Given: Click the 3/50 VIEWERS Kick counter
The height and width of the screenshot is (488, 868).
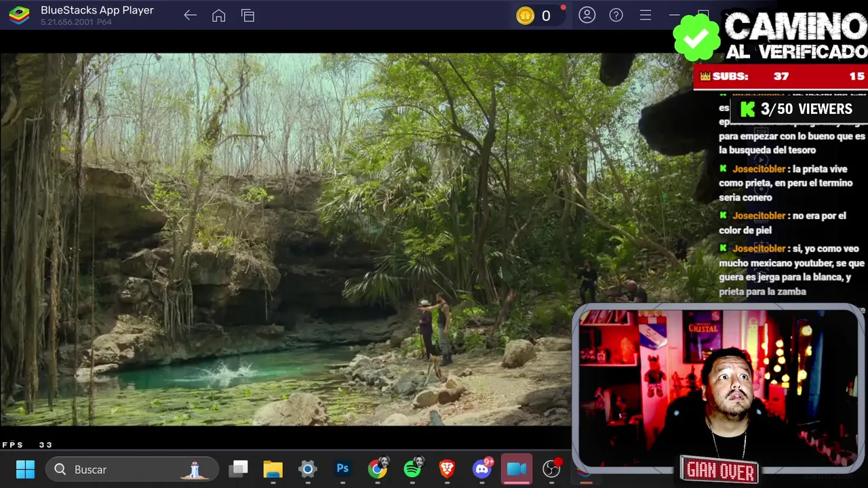Looking at the screenshot, I should [x=797, y=109].
